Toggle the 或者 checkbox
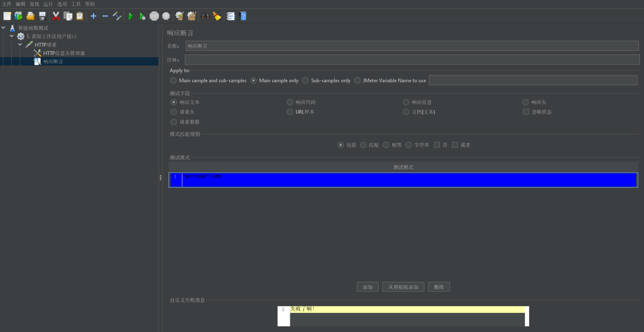 pos(455,145)
